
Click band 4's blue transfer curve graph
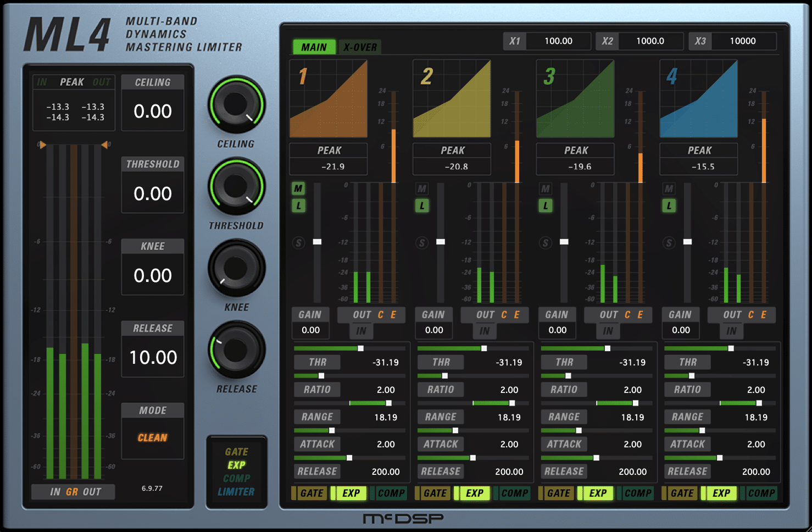click(x=698, y=99)
